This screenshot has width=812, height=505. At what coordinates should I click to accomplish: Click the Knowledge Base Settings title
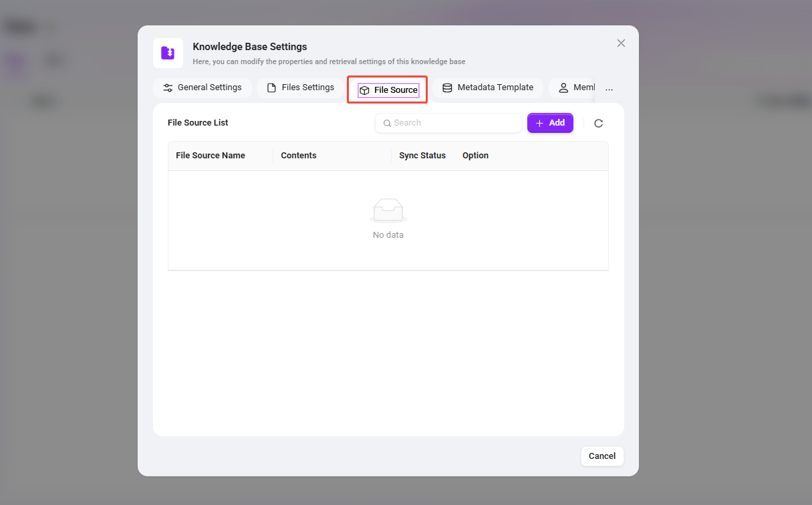click(250, 47)
